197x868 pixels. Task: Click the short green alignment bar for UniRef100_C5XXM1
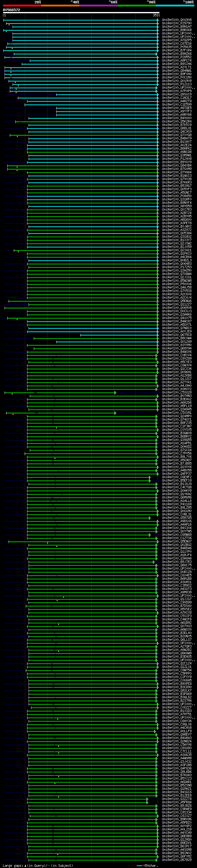point(61,413)
